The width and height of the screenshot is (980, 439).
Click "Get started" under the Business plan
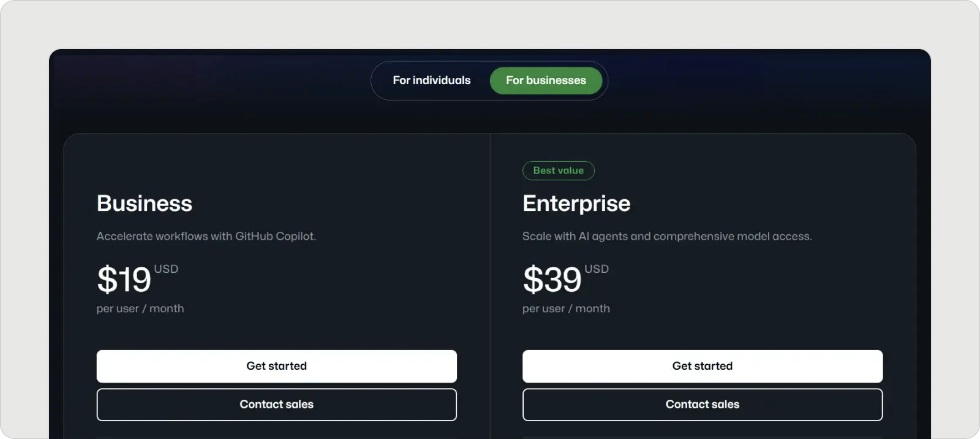pos(276,366)
